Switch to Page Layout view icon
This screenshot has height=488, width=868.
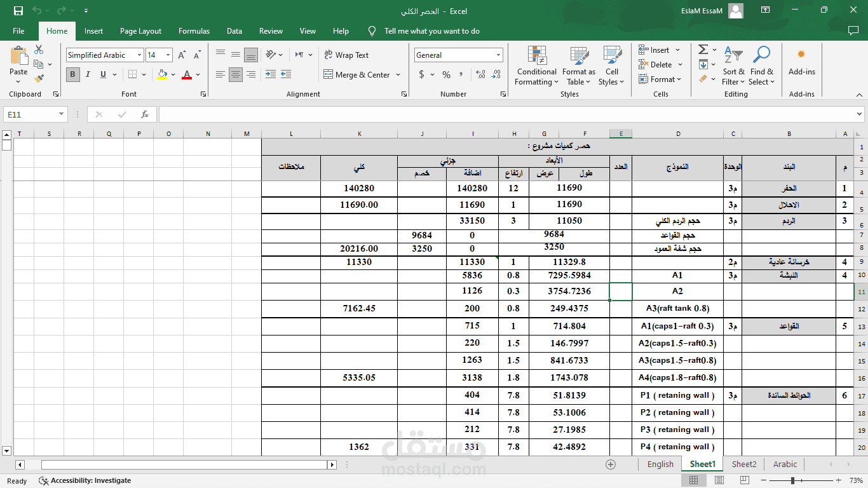[719, 480]
